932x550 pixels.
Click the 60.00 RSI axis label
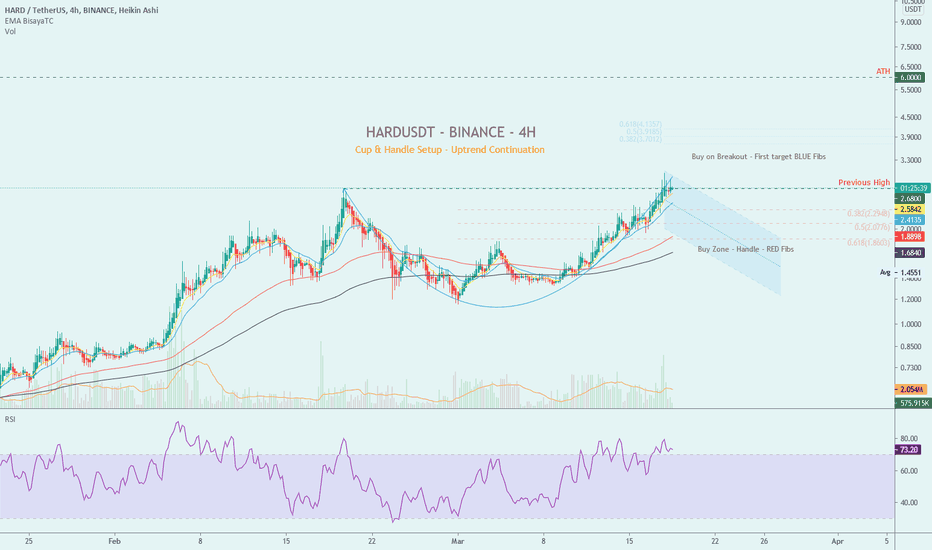[909, 471]
